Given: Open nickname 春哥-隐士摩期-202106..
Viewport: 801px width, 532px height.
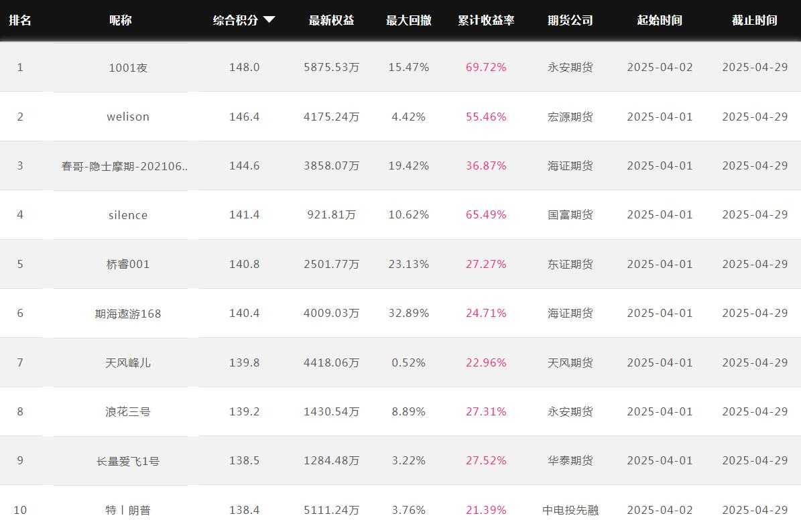Looking at the screenshot, I should [x=125, y=166].
